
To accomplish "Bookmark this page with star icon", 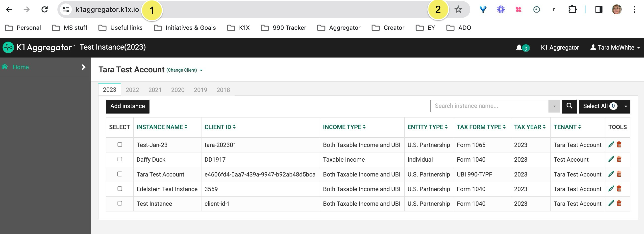I will (458, 9).
